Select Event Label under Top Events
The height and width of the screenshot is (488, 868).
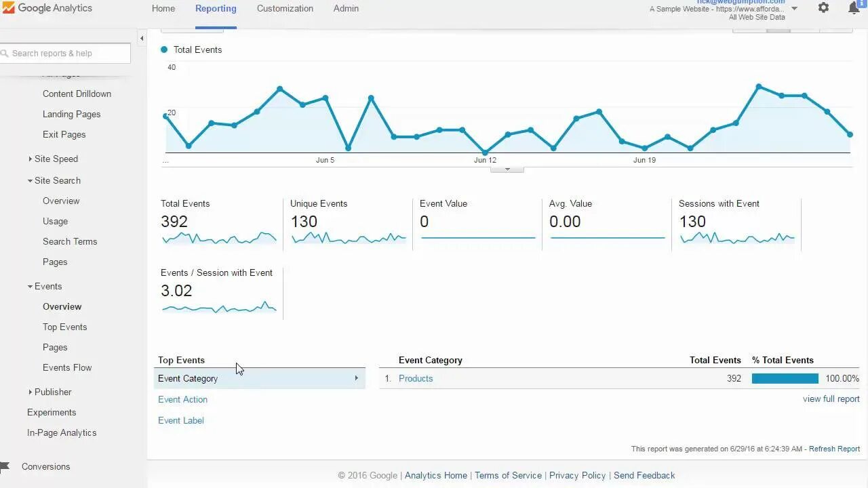(181, 420)
